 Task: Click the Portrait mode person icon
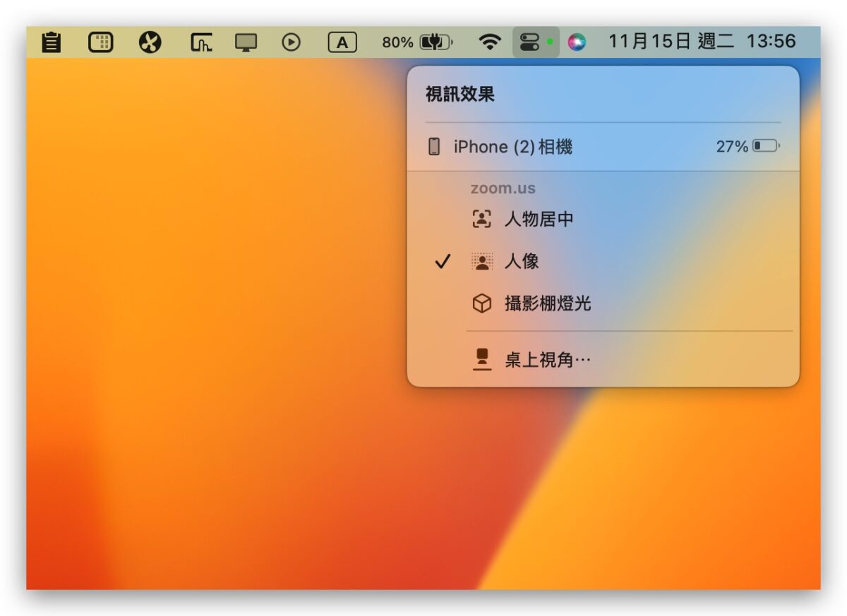(x=481, y=262)
